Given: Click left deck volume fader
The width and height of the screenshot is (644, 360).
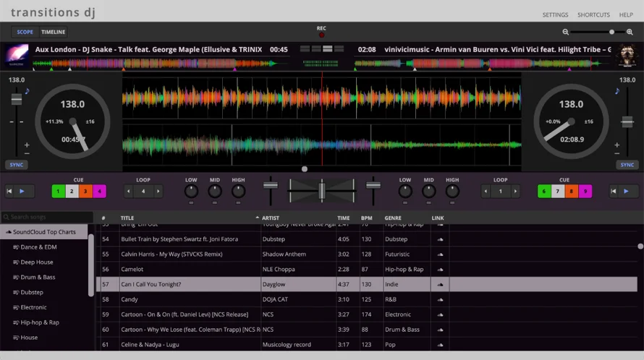Looking at the screenshot, I should 270,186.
